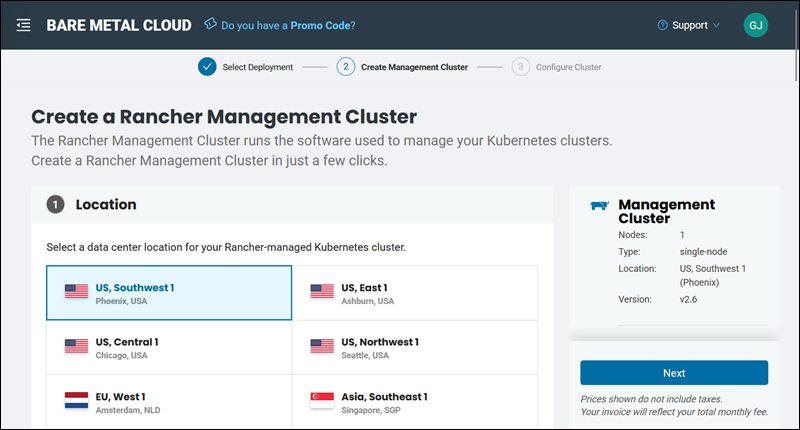
Task: Click the Next button
Action: coord(674,373)
